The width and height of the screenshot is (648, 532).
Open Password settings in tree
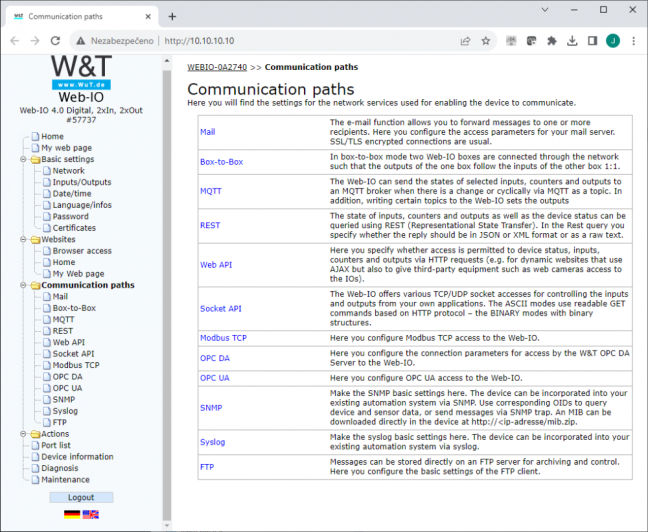(70, 217)
